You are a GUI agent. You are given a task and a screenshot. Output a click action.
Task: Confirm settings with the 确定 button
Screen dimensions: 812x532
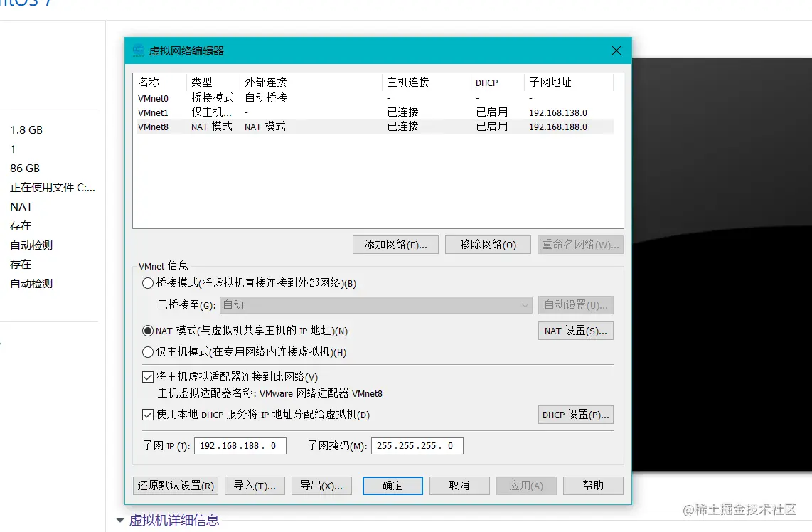point(392,485)
